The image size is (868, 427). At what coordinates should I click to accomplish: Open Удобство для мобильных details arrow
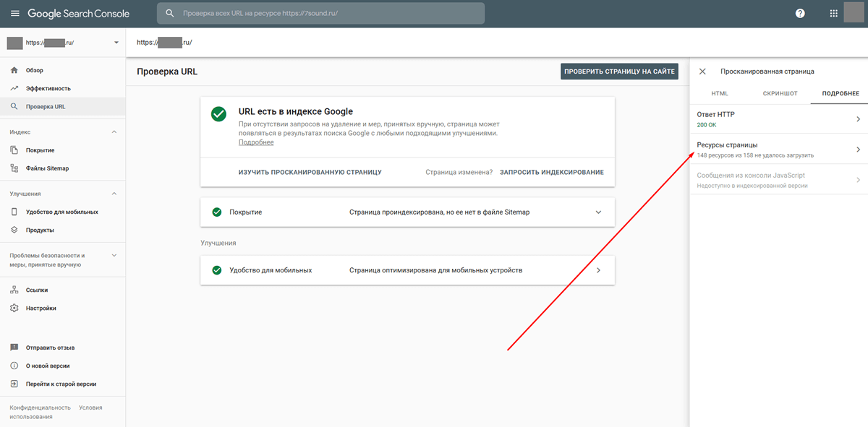598,270
